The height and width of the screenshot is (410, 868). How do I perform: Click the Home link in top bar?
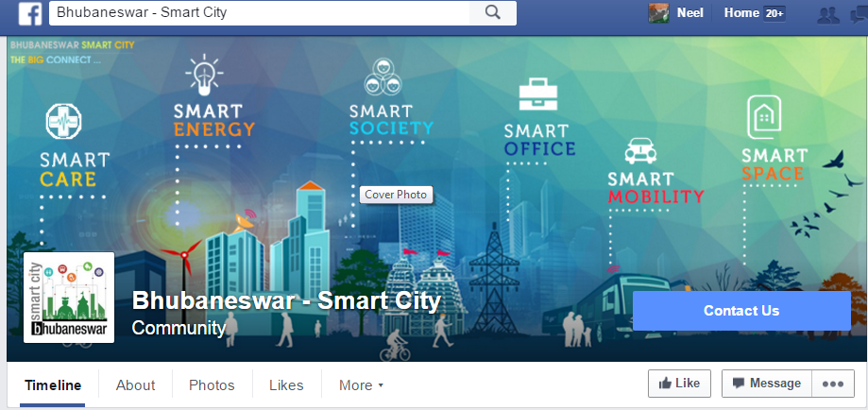[741, 12]
